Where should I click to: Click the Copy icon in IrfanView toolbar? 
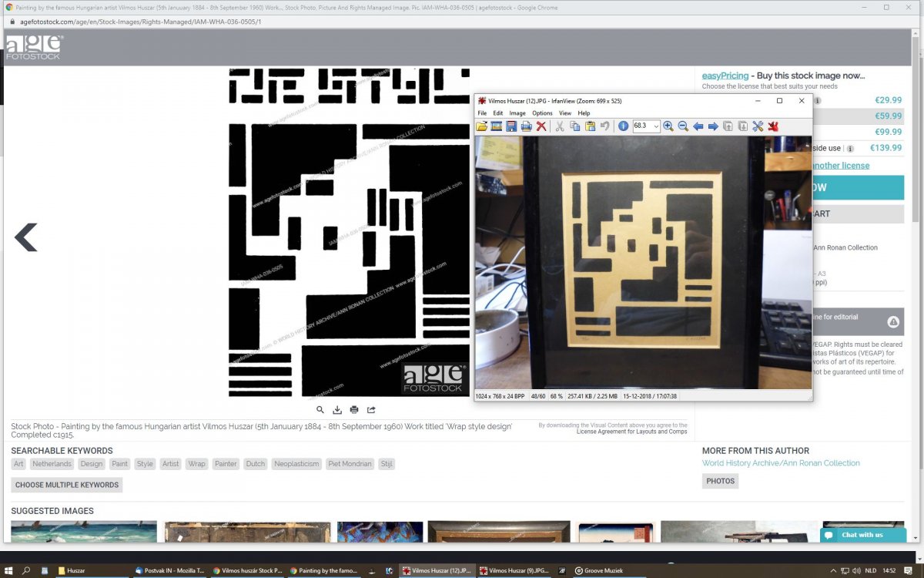[574, 126]
